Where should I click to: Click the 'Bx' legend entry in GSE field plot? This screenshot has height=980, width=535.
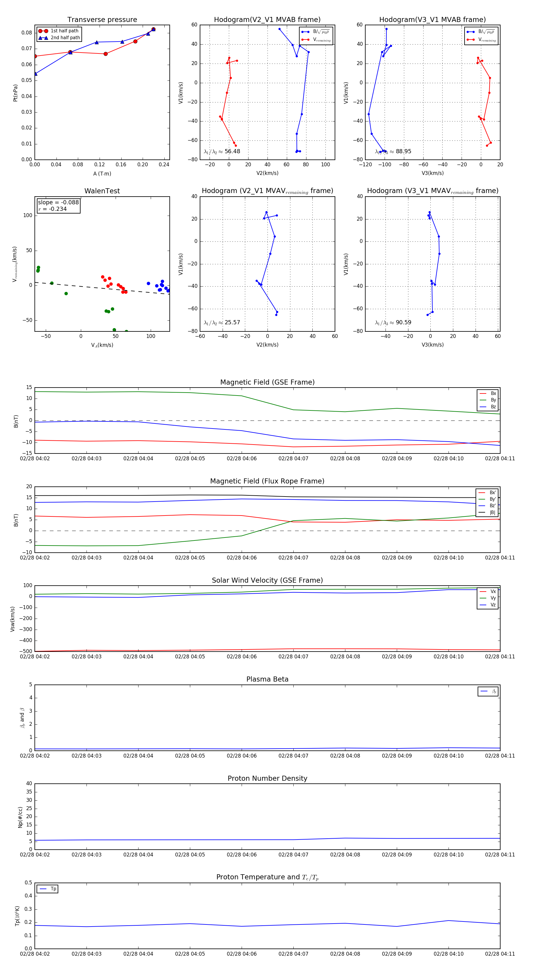(x=488, y=393)
